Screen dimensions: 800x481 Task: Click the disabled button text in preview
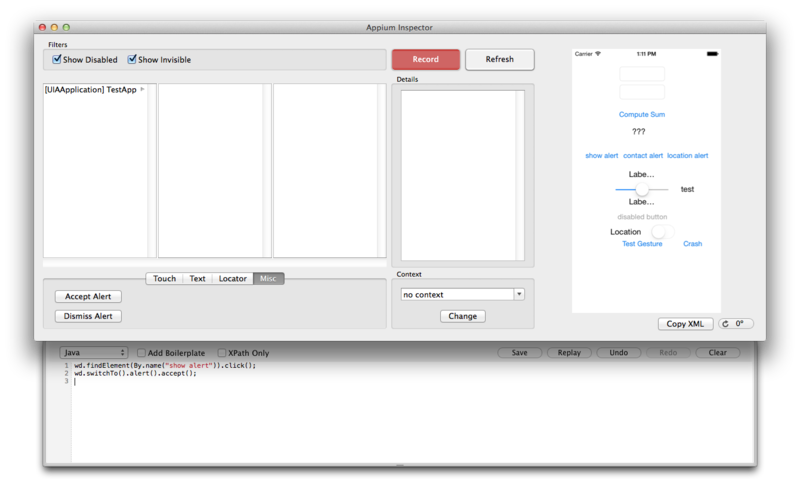point(642,217)
